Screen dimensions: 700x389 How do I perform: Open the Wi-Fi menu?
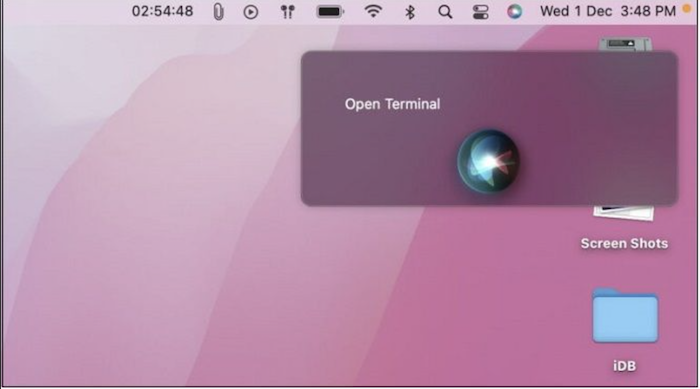pyautogui.click(x=373, y=11)
